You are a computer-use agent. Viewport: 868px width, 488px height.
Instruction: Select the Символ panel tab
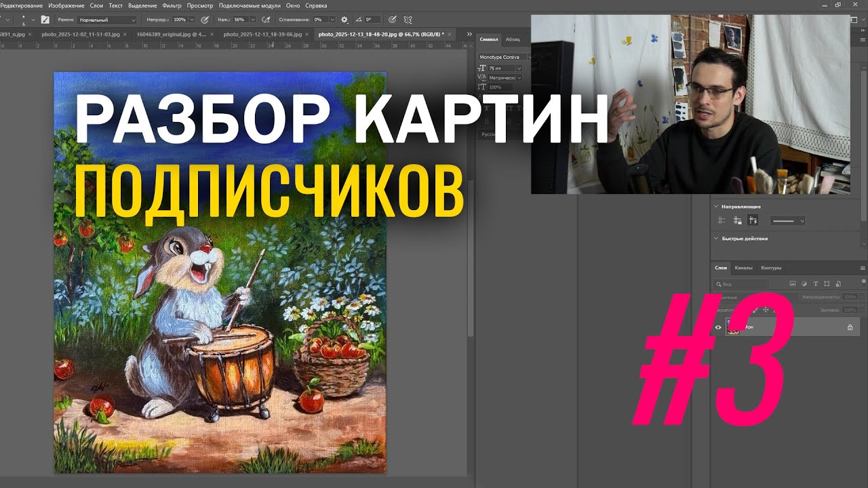489,39
